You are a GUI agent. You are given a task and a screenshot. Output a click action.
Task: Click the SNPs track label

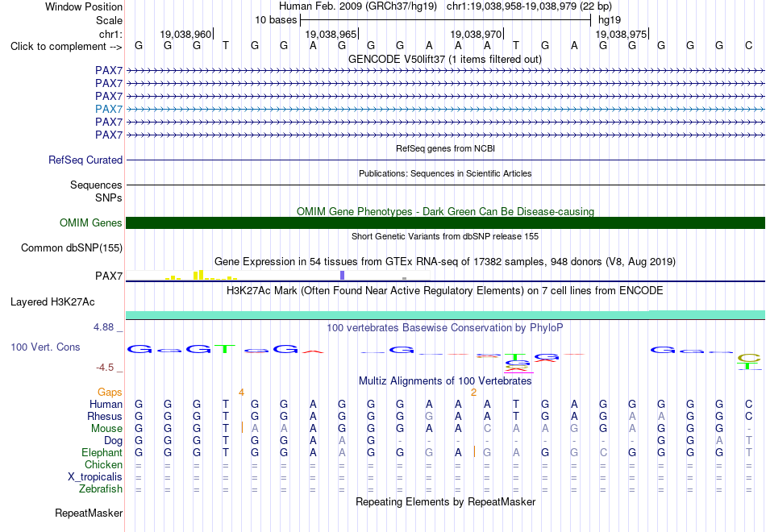click(109, 197)
